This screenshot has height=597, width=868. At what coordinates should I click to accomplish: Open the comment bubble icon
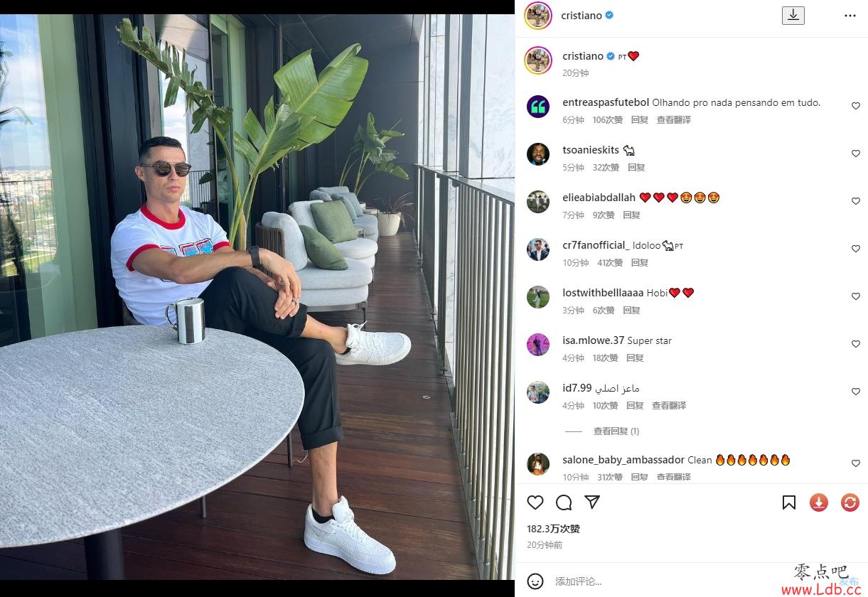click(x=564, y=502)
